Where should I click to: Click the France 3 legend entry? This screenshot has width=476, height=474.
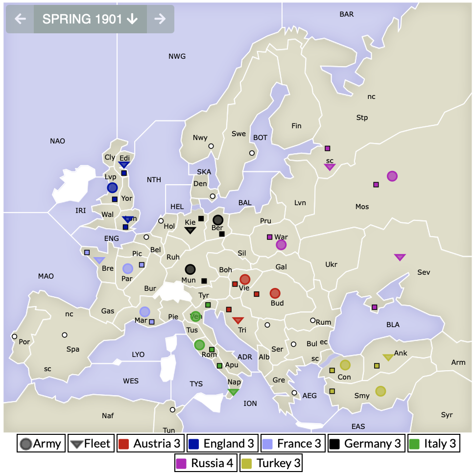tap(293, 443)
